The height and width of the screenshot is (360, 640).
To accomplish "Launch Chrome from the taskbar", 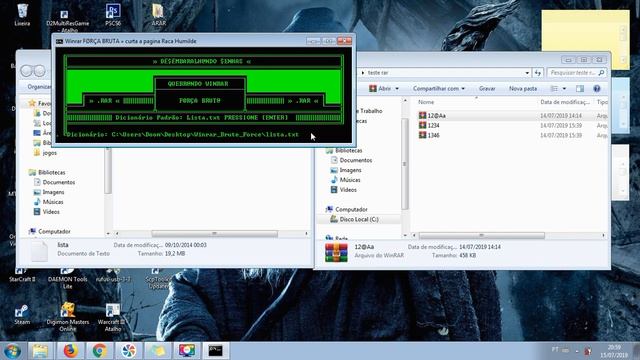I will [99, 351].
